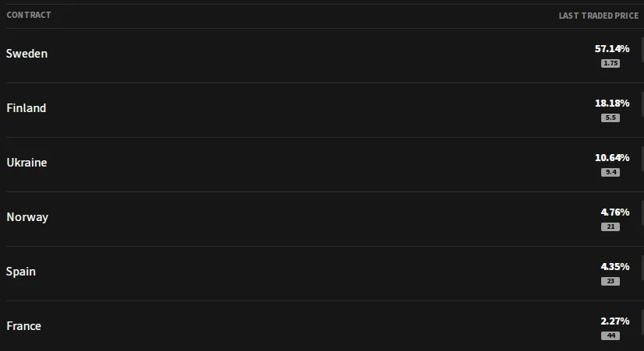Select the Spain contract
Image resolution: width=644 pixels, height=351 pixels.
click(x=21, y=272)
